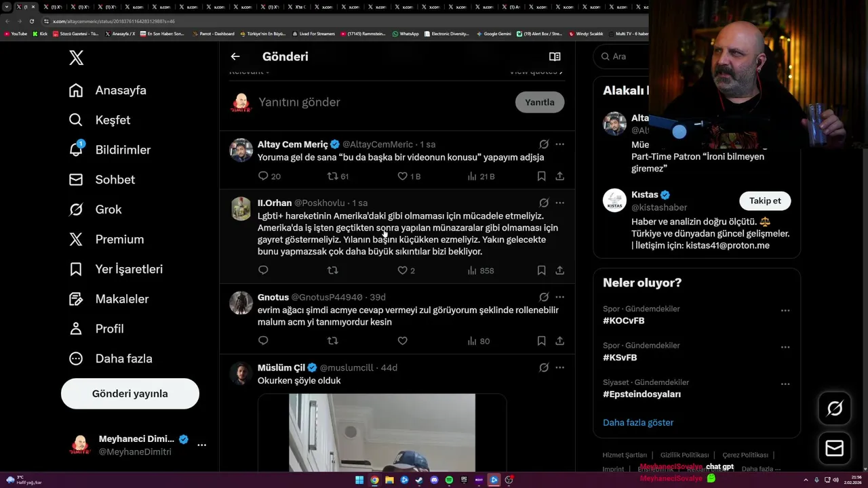Open WhatsApp bookmark in bookmarks bar
The height and width of the screenshot is (488, 868).
pyautogui.click(x=405, y=33)
